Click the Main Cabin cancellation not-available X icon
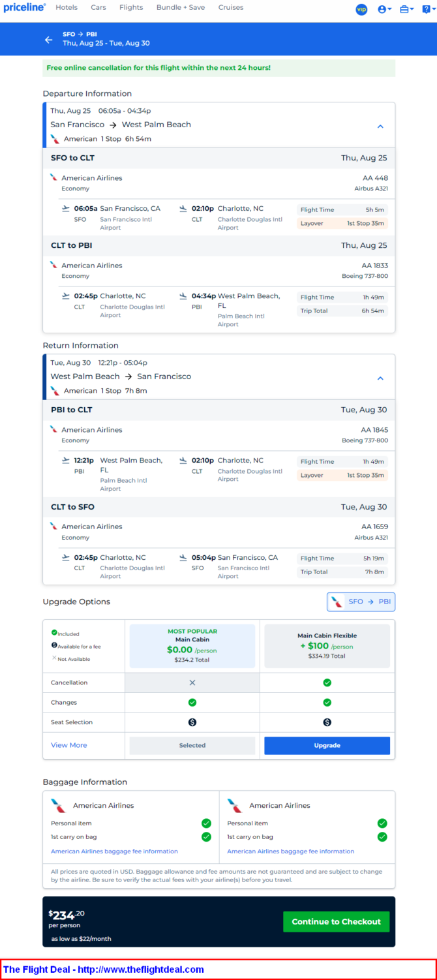The width and height of the screenshot is (437, 980). (192, 682)
